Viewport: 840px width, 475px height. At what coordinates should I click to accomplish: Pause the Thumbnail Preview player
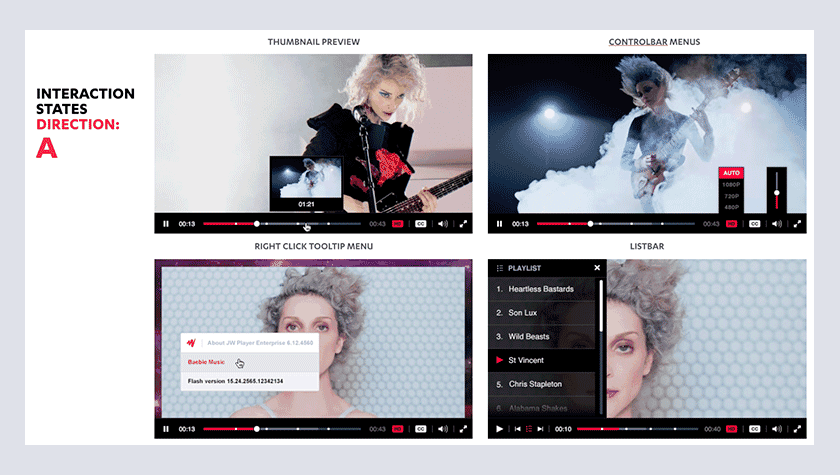tap(166, 224)
